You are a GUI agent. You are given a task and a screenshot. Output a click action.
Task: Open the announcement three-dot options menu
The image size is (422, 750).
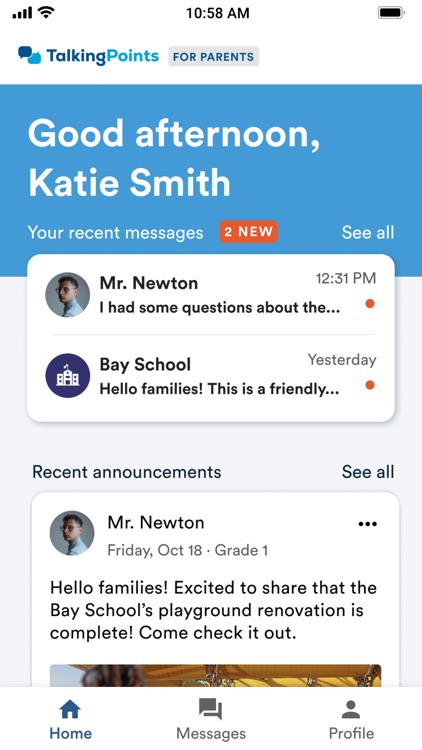click(367, 524)
